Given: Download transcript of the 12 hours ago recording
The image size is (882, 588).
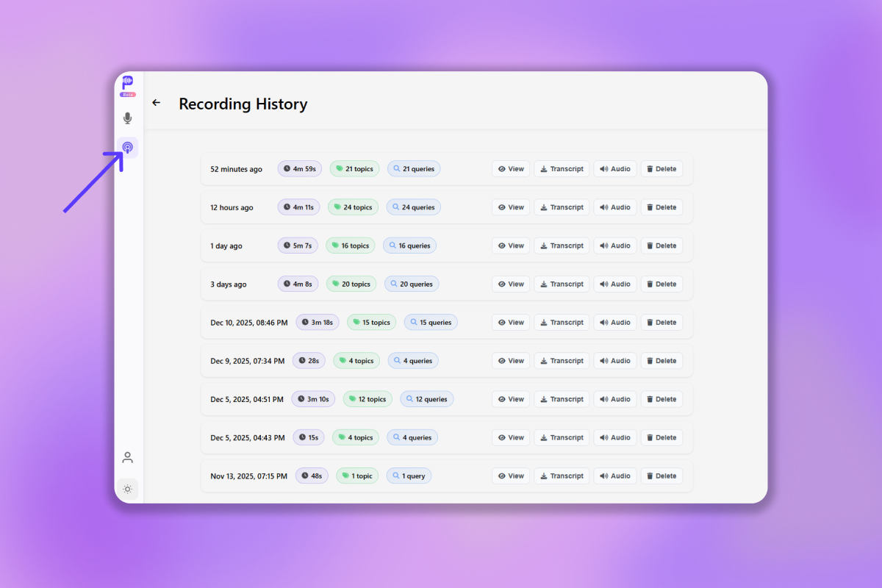Looking at the screenshot, I should coord(562,207).
